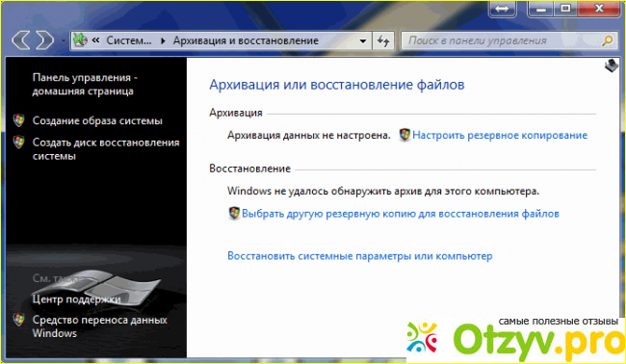Go back with the left navigation arrow
Viewport: 626px width, 364px height.
(21, 40)
